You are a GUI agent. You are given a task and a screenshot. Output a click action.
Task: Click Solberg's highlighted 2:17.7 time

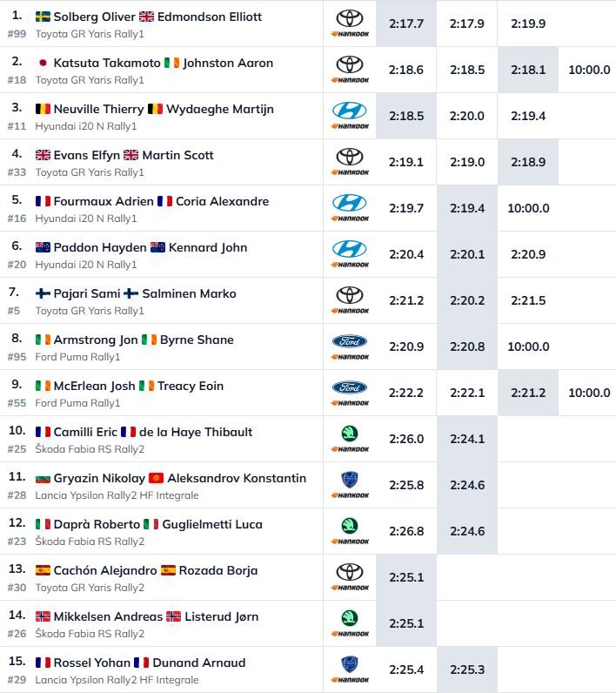pos(406,24)
